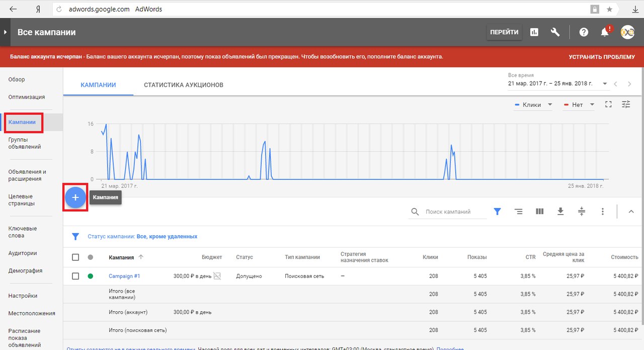Open the reports chart icon in header
Viewport: 644px width, 350px height.
tap(534, 32)
